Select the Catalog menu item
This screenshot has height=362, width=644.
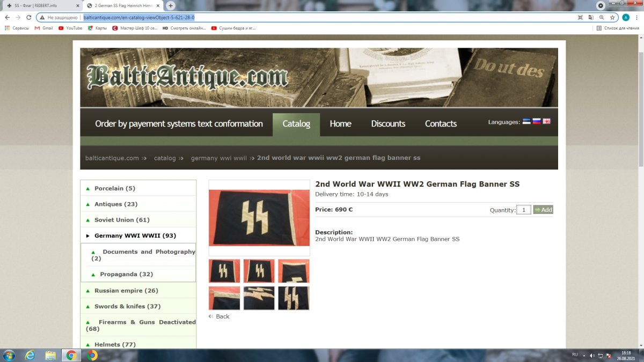296,124
